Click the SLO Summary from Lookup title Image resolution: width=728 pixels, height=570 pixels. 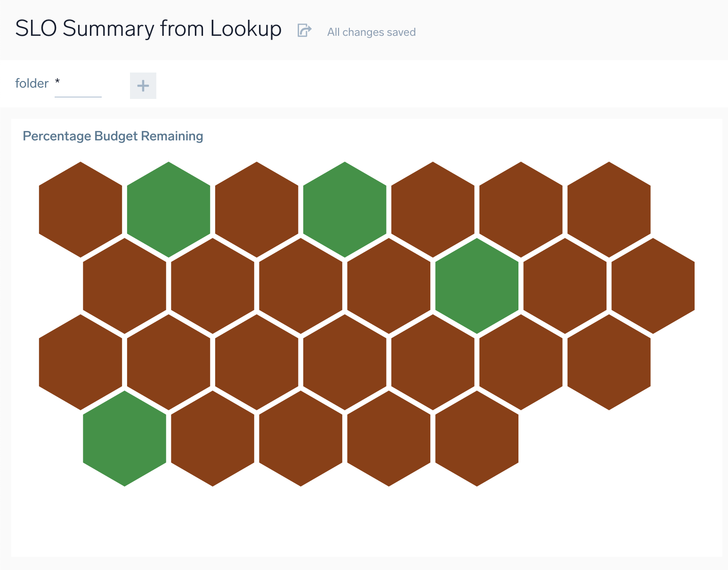(x=148, y=29)
